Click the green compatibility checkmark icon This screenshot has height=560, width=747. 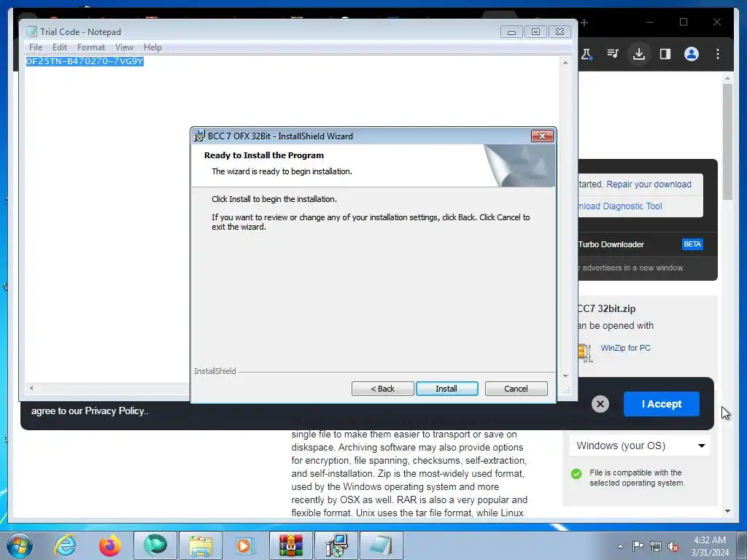(576, 474)
